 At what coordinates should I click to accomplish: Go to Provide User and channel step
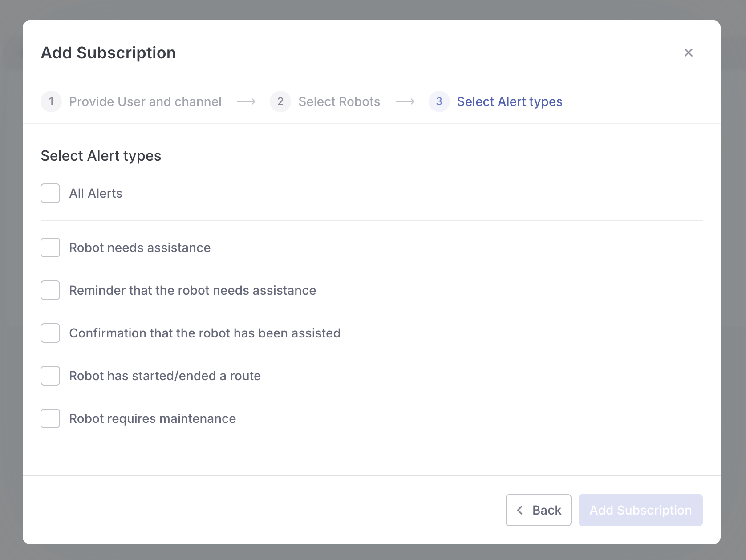pos(145,101)
